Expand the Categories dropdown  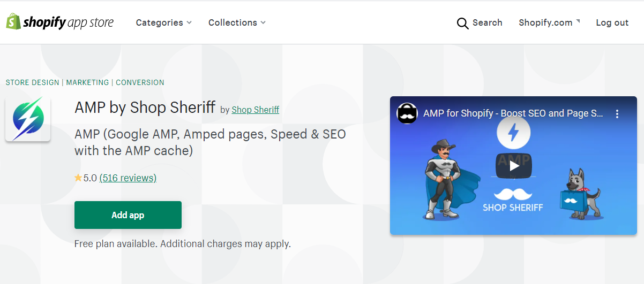click(x=163, y=22)
